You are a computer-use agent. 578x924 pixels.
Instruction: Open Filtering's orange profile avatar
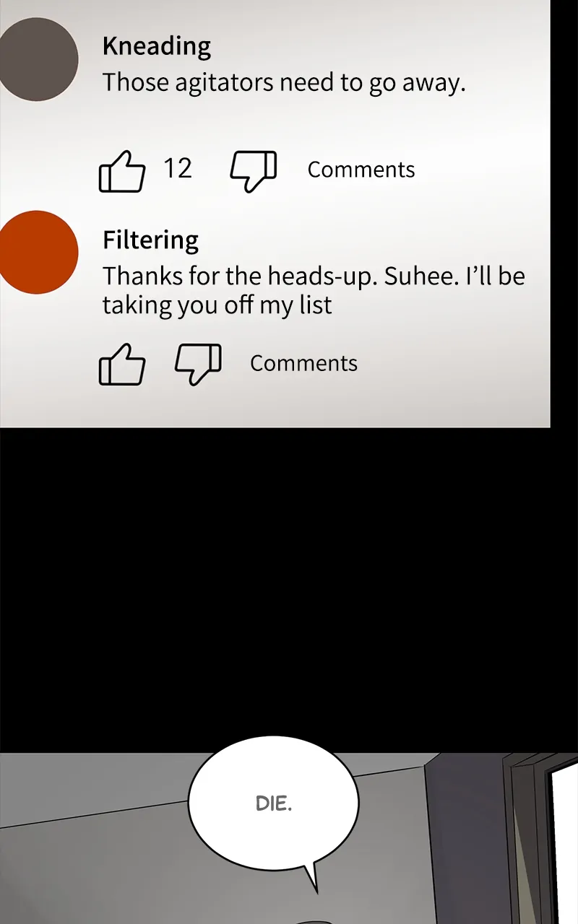pyautogui.click(x=38, y=252)
